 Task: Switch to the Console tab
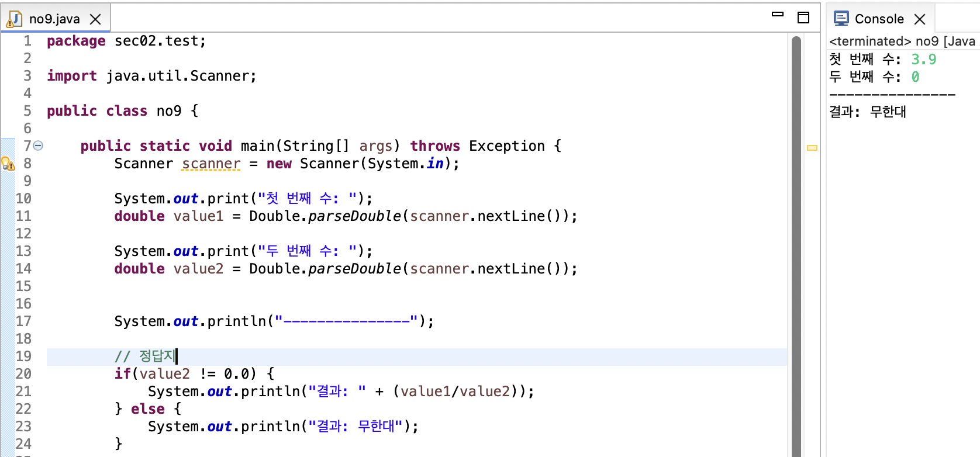click(x=879, y=19)
